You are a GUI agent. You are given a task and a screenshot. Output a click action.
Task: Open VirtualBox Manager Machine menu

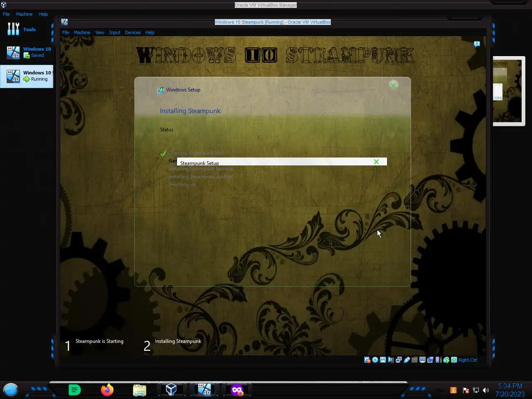coord(24,14)
